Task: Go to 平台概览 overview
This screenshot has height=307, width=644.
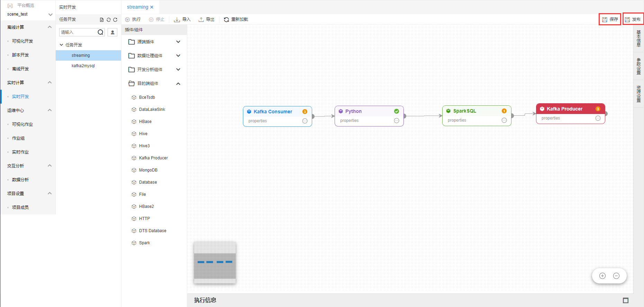Action: click(26, 6)
